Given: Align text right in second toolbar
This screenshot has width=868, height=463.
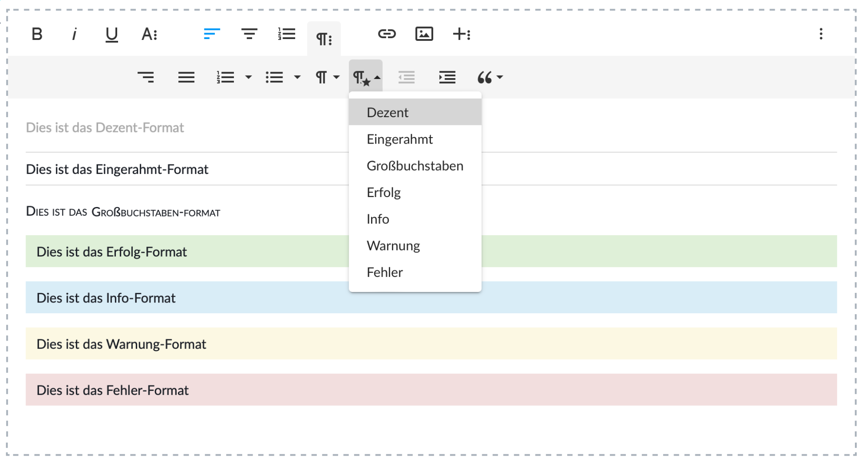Looking at the screenshot, I should (146, 77).
